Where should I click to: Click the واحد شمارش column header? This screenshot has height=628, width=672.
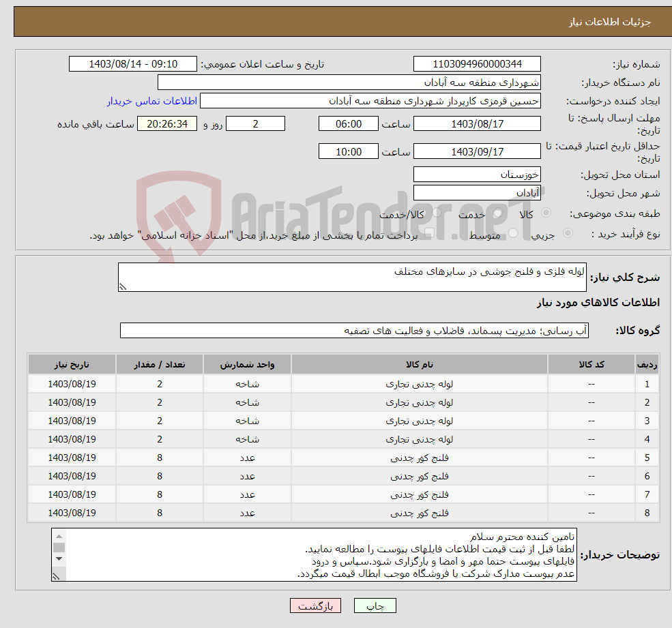pos(247,364)
